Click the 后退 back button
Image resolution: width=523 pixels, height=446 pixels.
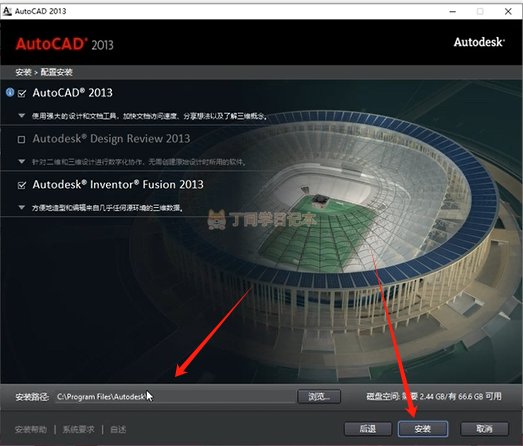click(x=368, y=428)
